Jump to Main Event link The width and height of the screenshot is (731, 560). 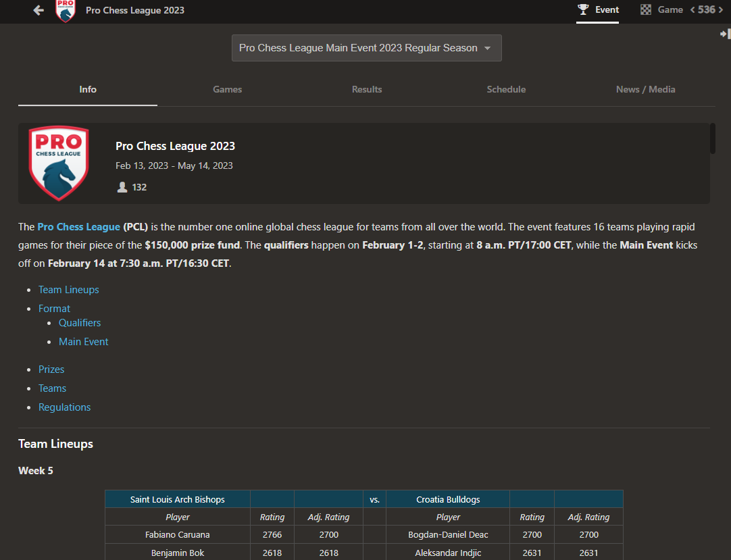(x=84, y=342)
